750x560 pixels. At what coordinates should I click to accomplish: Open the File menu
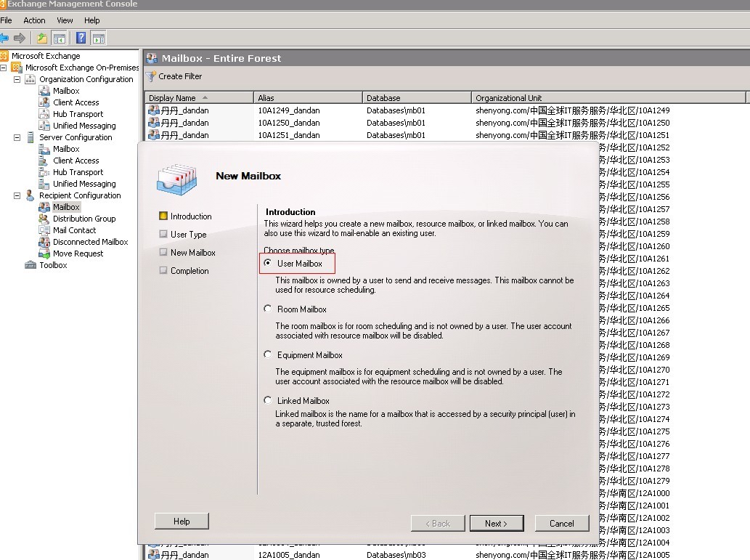click(x=7, y=20)
